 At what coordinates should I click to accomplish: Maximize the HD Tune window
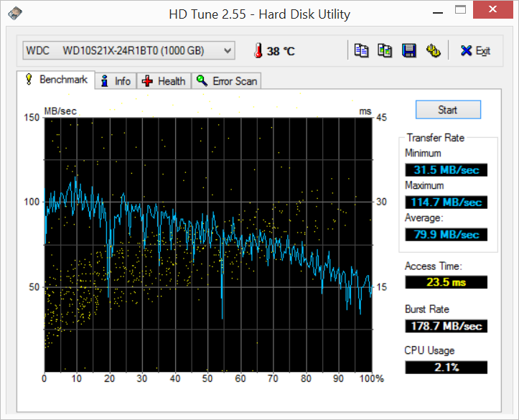pyautogui.click(x=460, y=10)
